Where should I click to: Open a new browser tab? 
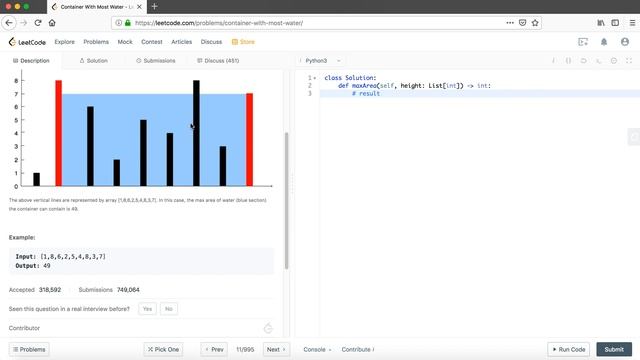click(154, 7)
